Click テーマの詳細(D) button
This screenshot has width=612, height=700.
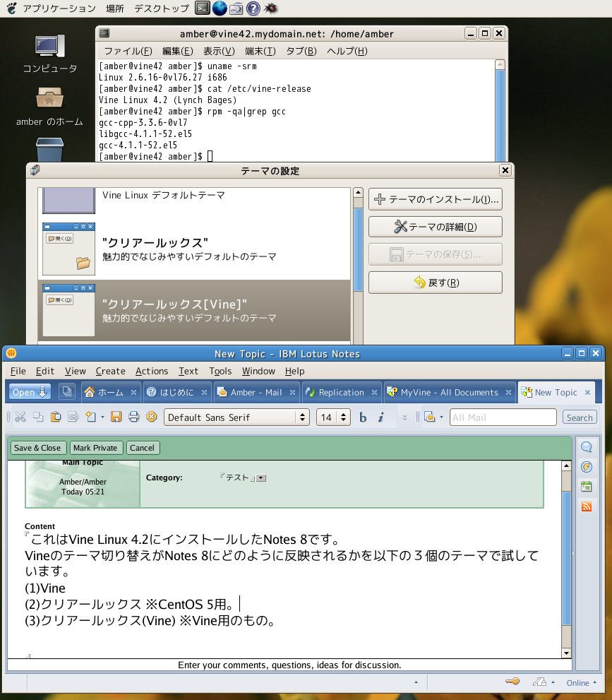click(436, 227)
